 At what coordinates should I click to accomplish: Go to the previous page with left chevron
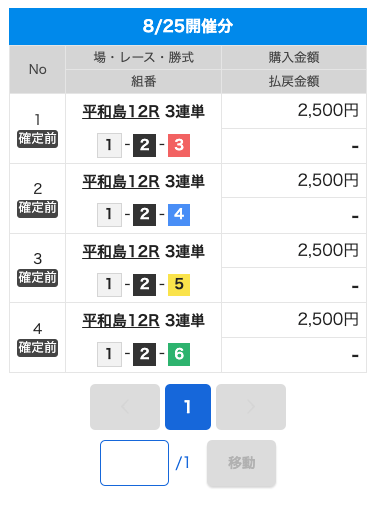point(125,407)
